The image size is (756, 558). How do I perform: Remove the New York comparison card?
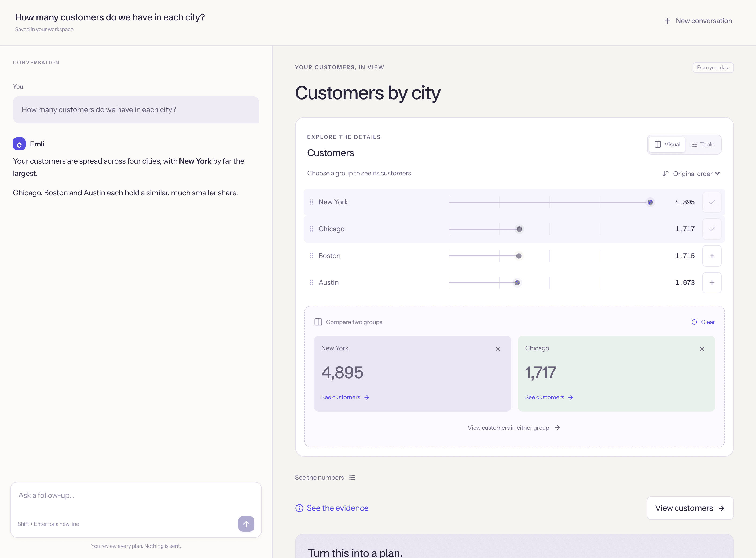coord(498,349)
